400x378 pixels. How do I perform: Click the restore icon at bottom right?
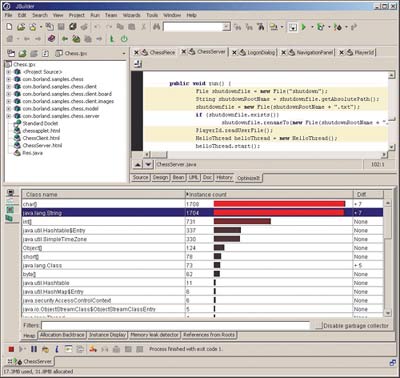click(392, 363)
